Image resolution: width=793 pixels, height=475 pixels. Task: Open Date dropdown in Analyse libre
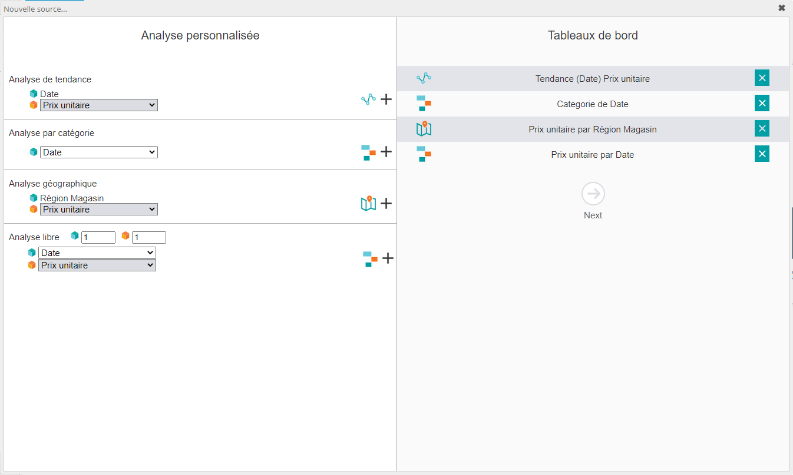point(96,253)
